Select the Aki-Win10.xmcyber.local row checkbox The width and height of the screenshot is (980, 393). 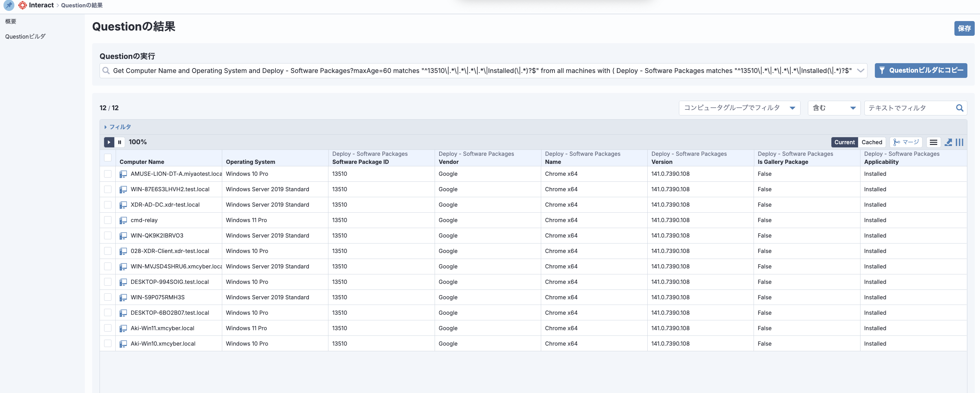click(108, 344)
